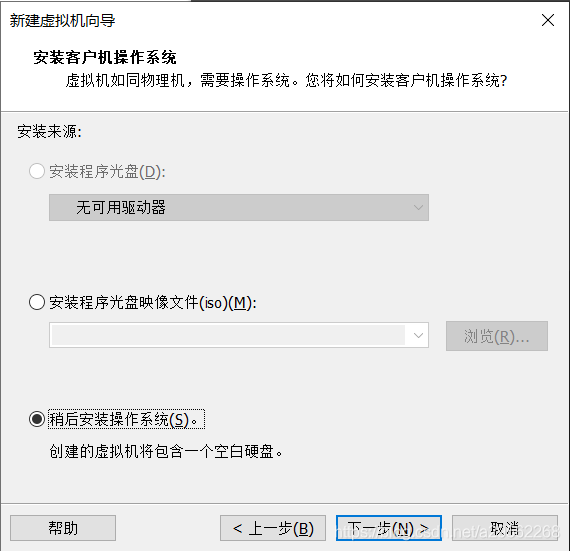Viewport: 570px width, 551px height.
Task: Click the 浏览(R)... browse button
Action: point(497,336)
